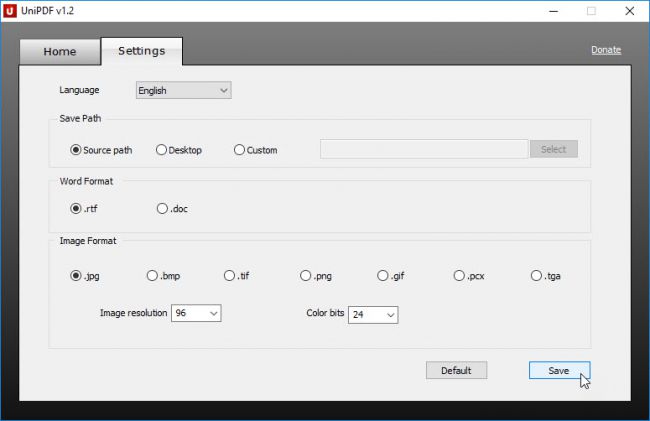Minimize the UniPDF window
This screenshot has height=421, width=650.
pyautogui.click(x=553, y=11)
